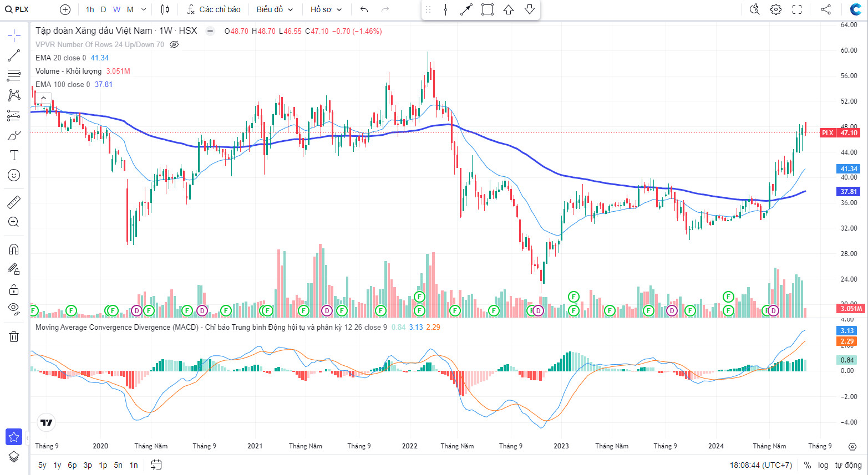The width and height of the screenshot is (868, 475).
Task: Select the brush drawing tool
Action: (14, 135)
